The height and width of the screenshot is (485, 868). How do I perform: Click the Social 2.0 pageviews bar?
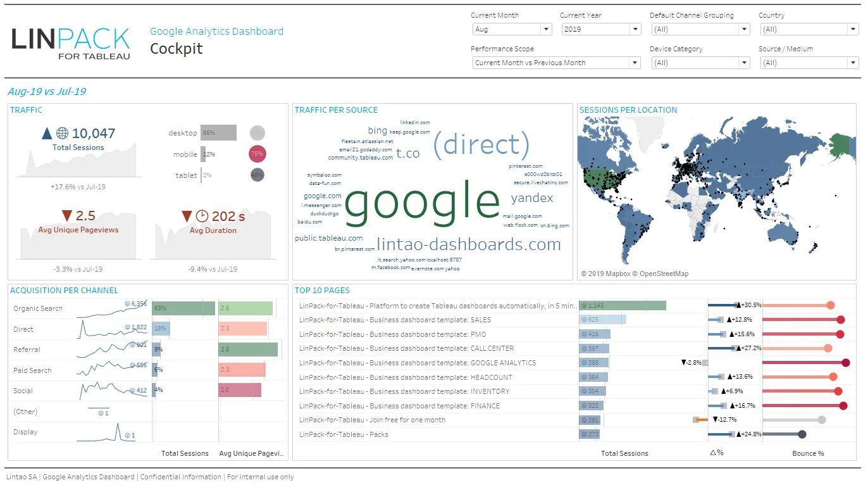[x=240, y=391]
